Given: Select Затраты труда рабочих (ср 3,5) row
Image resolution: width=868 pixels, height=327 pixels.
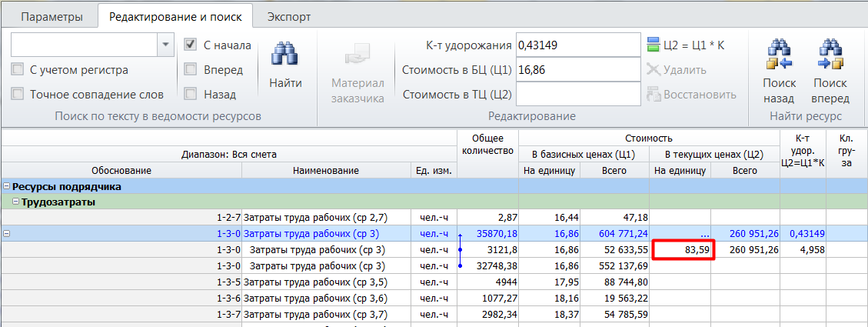Looking at the screenshot, I should coord(315,282).
